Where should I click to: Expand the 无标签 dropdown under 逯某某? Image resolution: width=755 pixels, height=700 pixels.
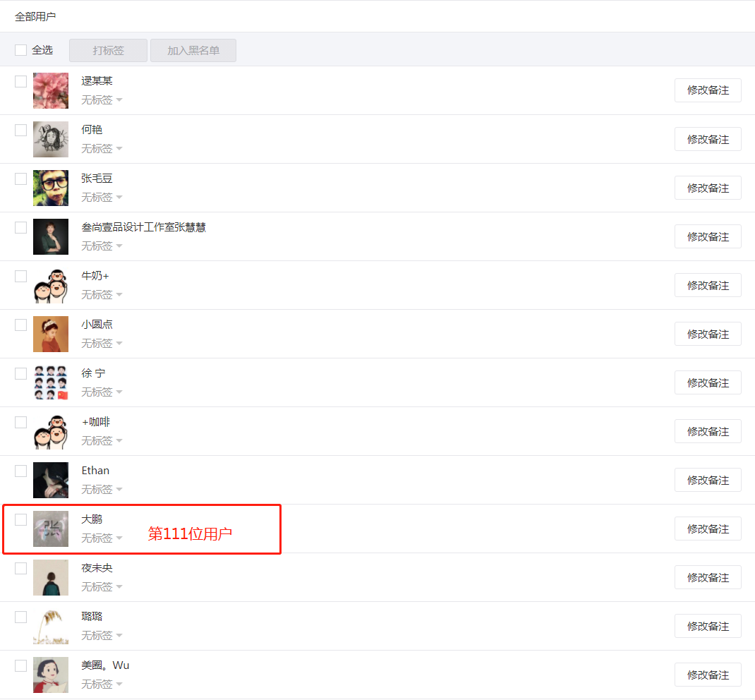coord(102,99)
